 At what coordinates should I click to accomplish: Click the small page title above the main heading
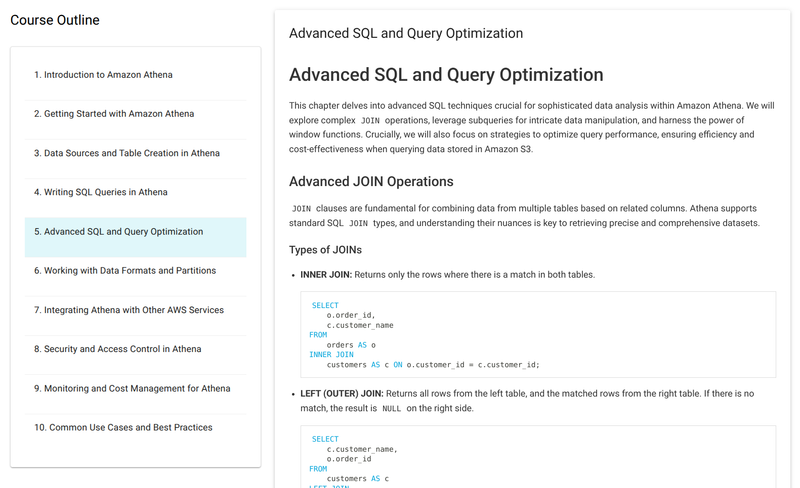406,34
